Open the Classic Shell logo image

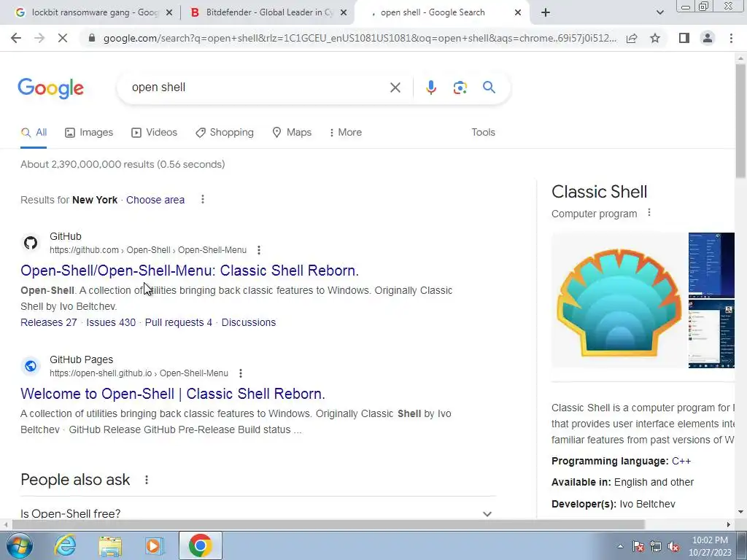(x=619, y=300)
